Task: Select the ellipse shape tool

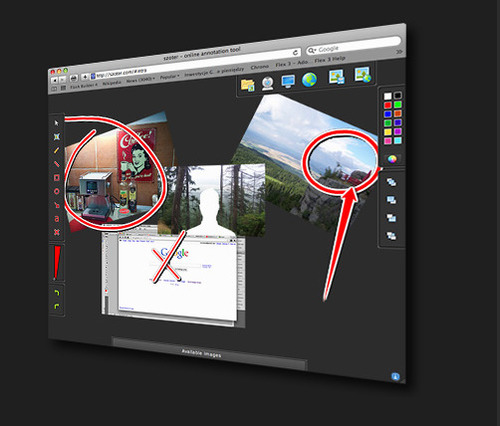Action: (x=56, y=191)
